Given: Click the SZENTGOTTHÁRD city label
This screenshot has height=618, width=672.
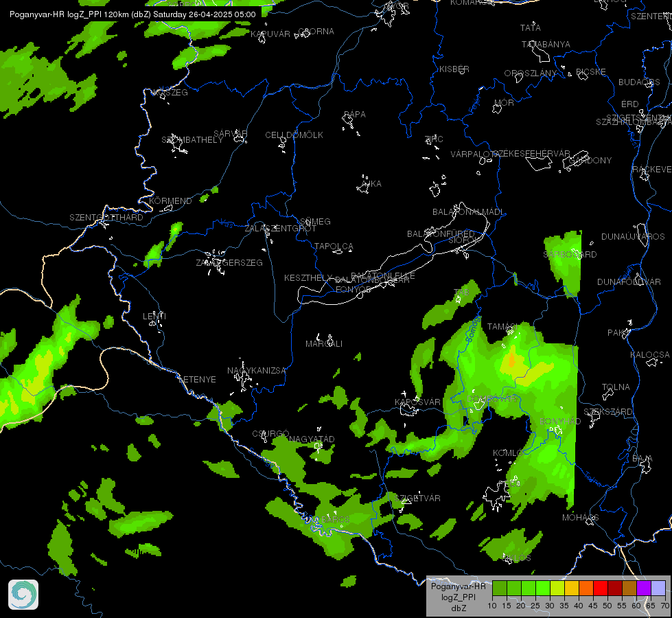Looking at the screenshot, I should (106, 218).
